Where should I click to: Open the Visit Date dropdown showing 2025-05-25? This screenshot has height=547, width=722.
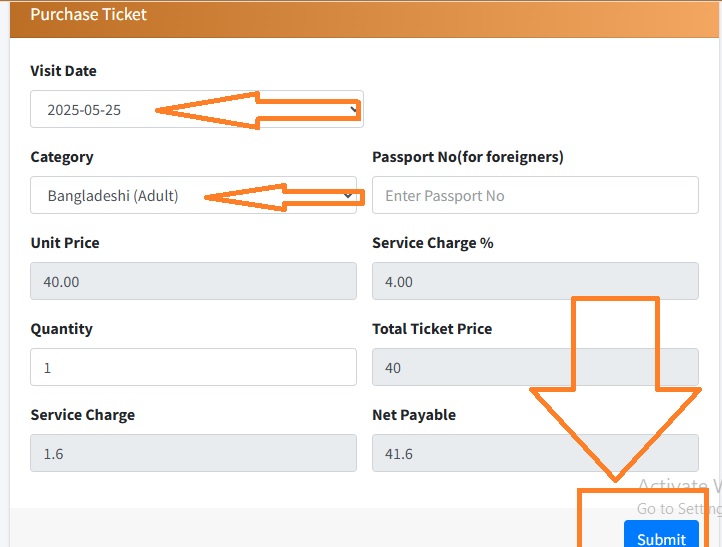tap(197, 109)
